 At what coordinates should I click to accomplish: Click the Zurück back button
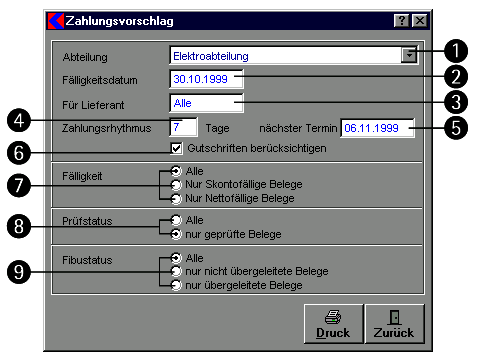pos(394,324)
